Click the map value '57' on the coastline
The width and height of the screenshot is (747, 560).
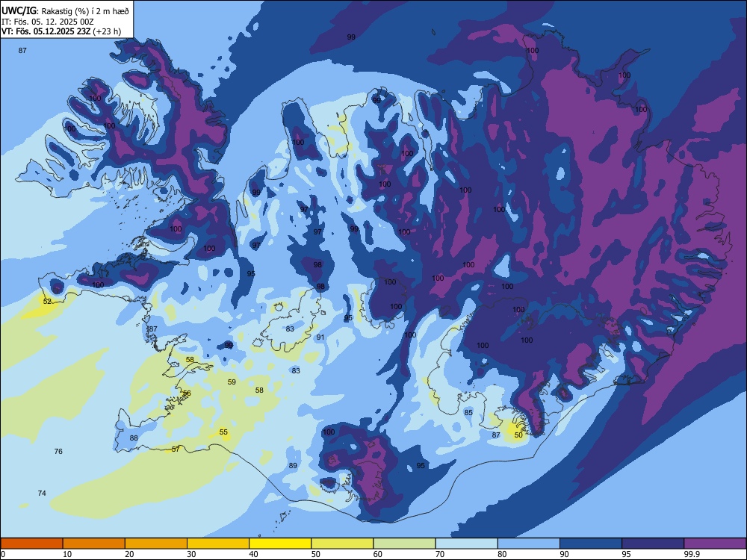(176, 449)
